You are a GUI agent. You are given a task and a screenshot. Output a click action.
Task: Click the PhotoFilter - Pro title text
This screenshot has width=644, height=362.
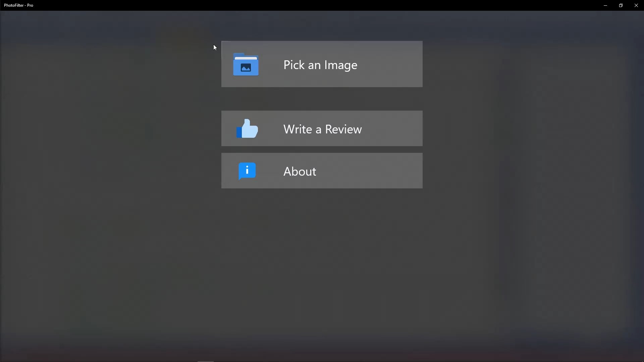(x=19, y=5)
